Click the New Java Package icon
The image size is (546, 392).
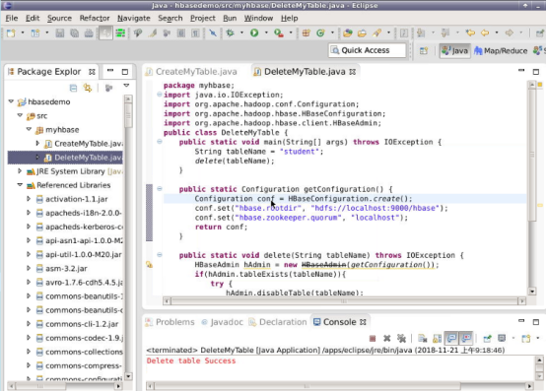(307, 33)
